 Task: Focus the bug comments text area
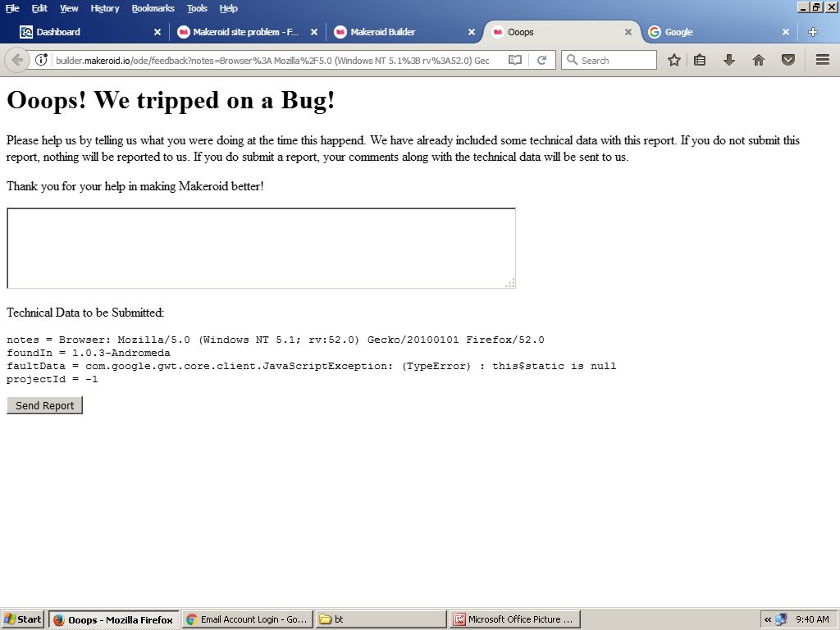tap(262, 248)
